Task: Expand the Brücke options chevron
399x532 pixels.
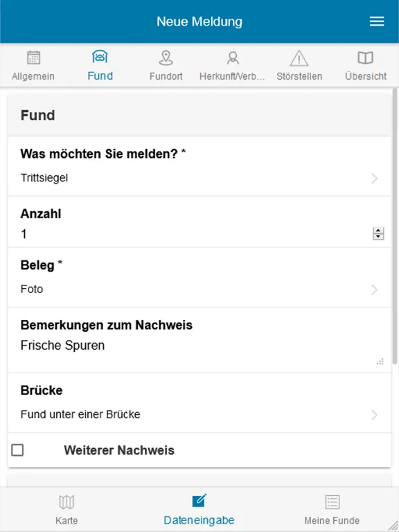Action: [374, 415]
